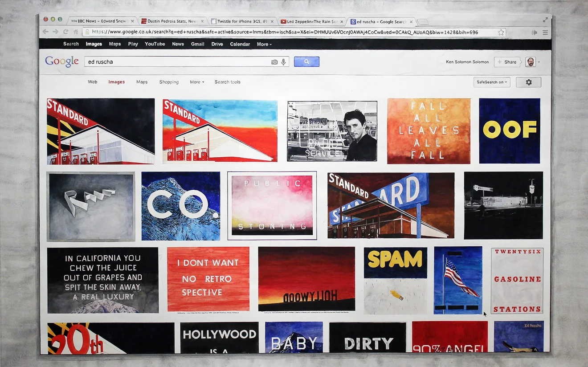Bookmark page with the star icon

[501, 32]
